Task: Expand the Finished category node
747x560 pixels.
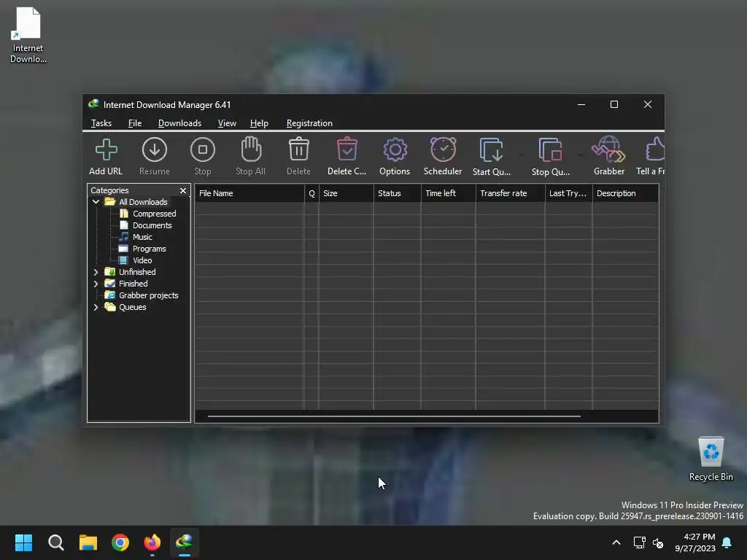Action: click(x=96, y=284)
